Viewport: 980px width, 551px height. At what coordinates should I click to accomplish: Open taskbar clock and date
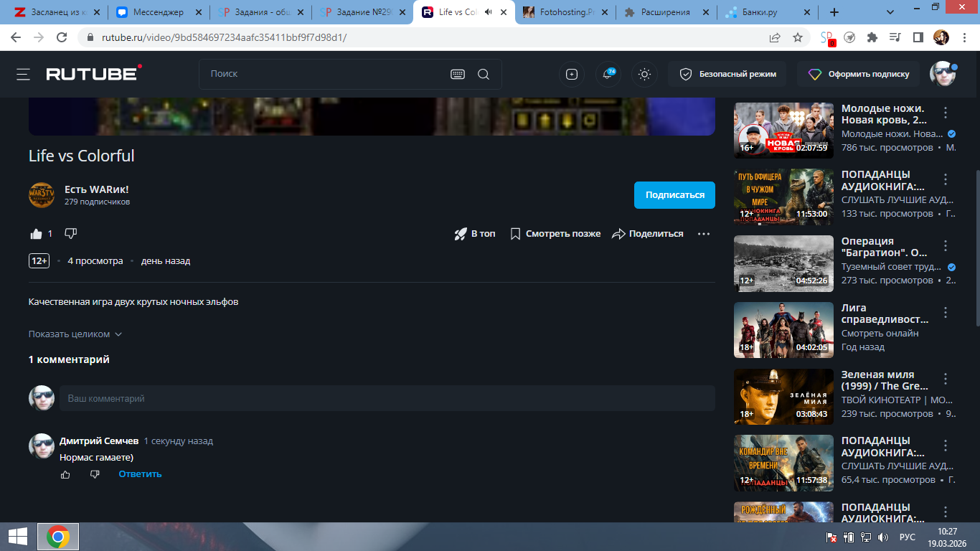pos(948,537)
